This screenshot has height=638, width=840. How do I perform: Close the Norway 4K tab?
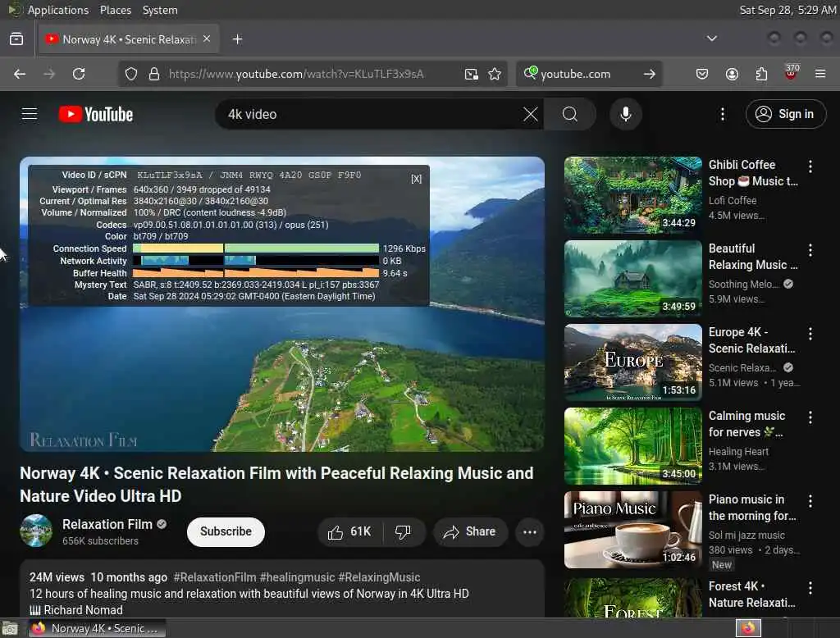pos(207,39)
